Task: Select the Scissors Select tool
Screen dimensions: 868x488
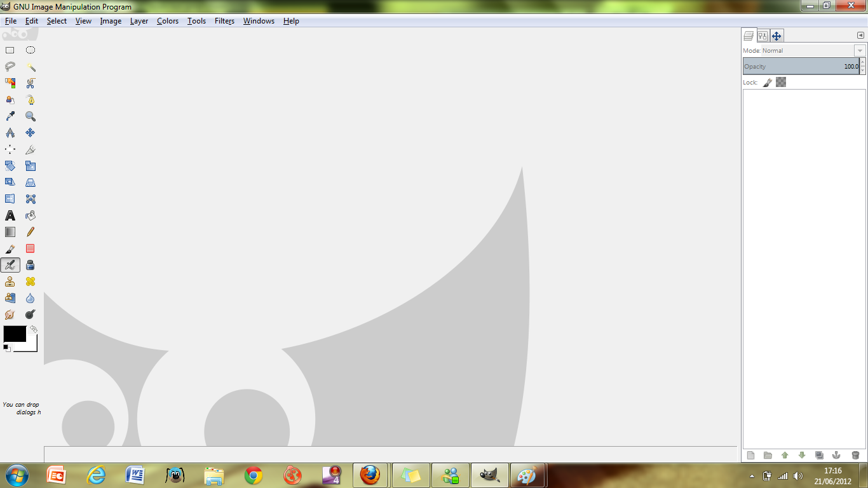Action: tap(31, 83)
